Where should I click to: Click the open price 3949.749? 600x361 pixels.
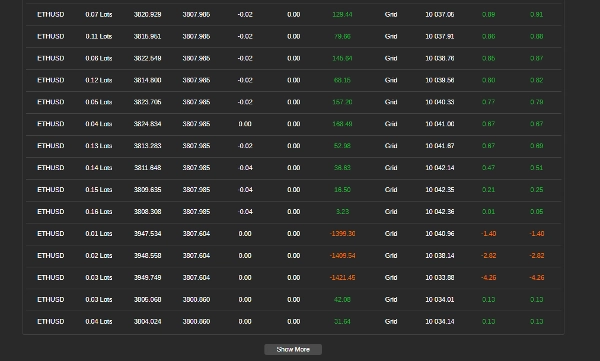147,278
